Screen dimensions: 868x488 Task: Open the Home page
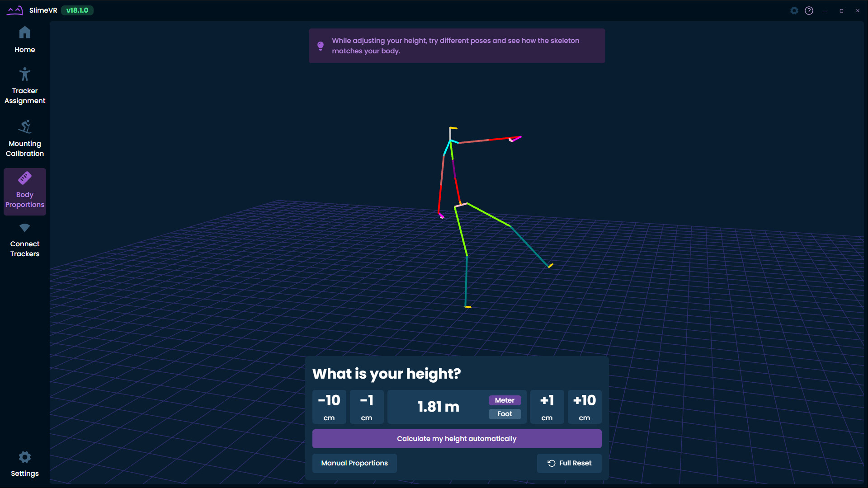coord(24,40)
